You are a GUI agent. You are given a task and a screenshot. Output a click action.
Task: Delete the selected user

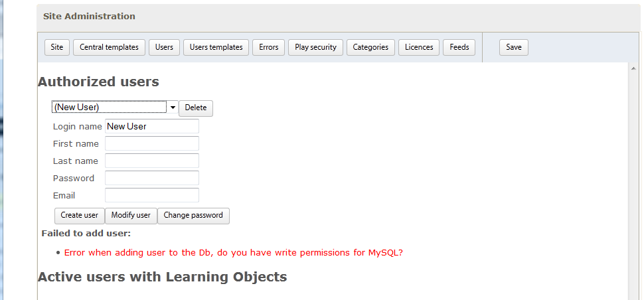coord(195,108)
